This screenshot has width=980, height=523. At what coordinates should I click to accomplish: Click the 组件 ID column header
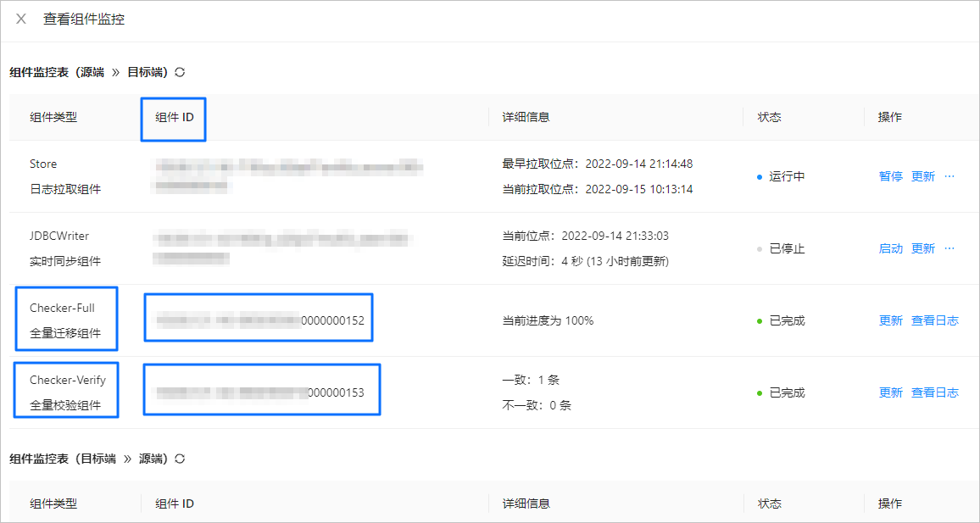174,117
